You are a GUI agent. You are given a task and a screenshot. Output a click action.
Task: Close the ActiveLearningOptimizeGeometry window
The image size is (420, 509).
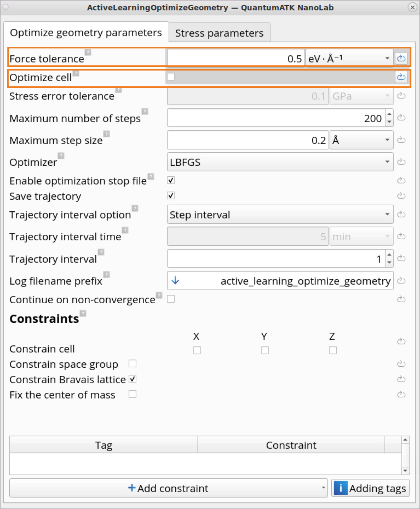[x=413, y=7]
